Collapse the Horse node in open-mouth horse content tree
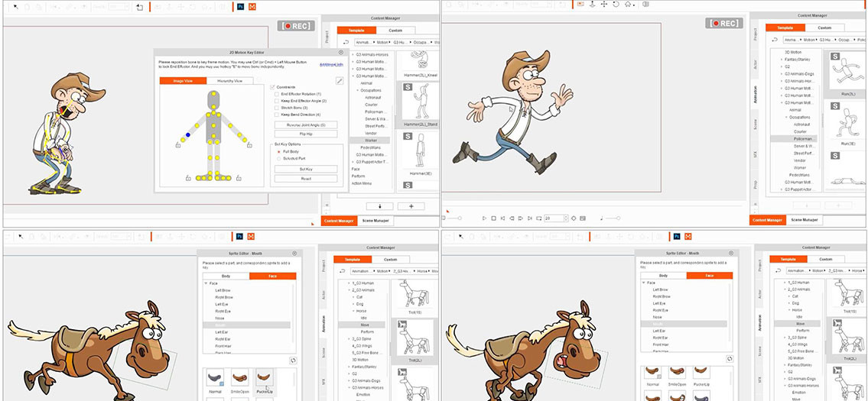 pos(789,310)
